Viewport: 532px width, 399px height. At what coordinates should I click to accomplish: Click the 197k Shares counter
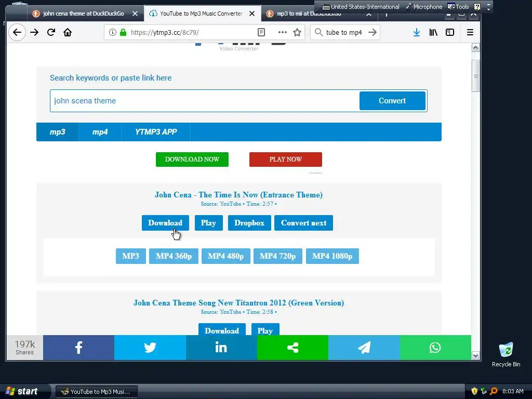25,348
